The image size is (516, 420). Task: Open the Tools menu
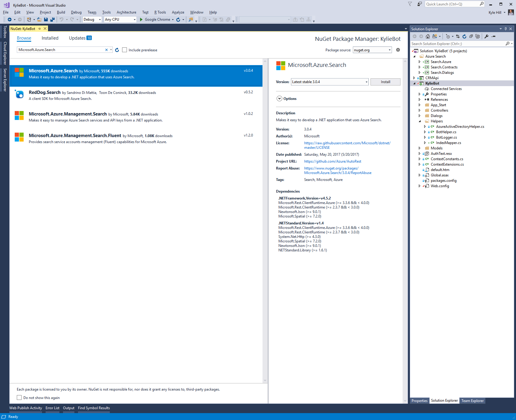click(106, 12)
